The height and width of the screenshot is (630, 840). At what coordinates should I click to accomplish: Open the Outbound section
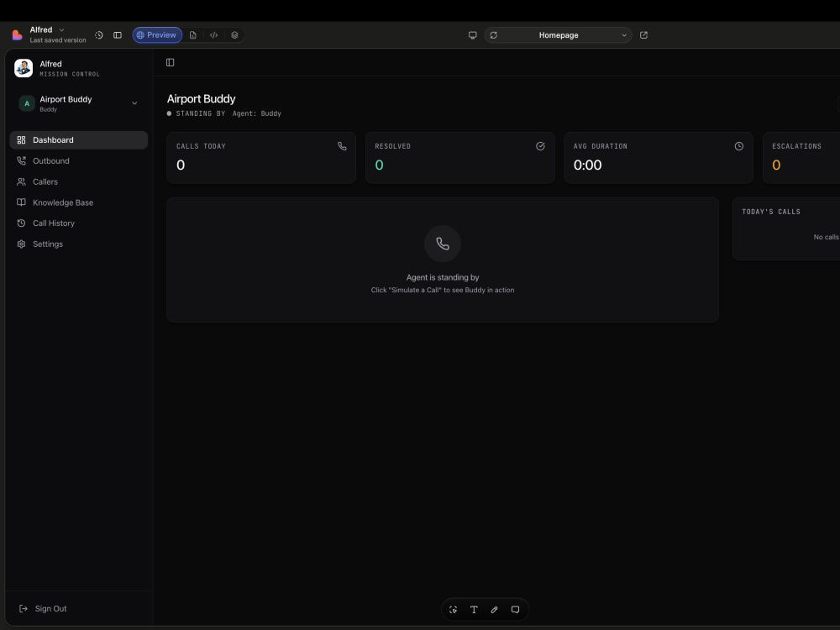click(79, 160)
